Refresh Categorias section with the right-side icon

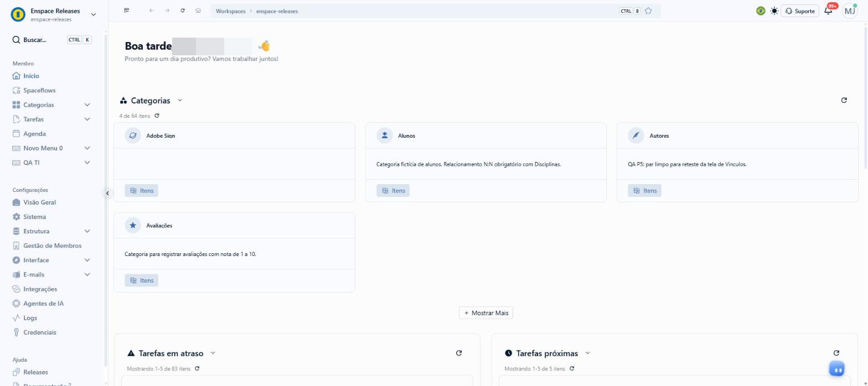click(x=844, y=100)
